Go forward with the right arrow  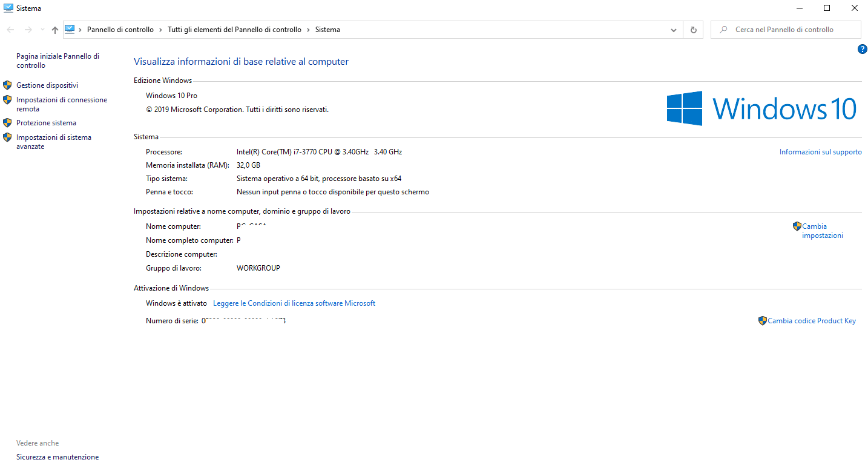28,30
